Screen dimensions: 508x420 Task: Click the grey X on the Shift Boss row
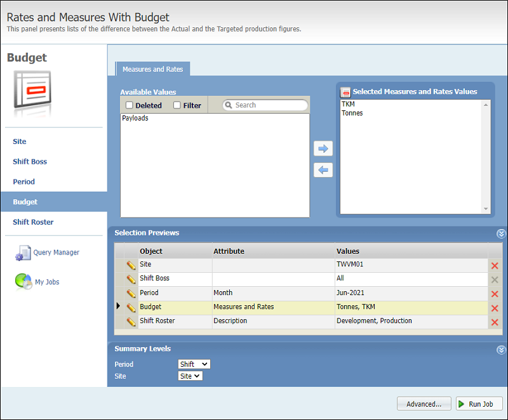click(x=495, y=280)
